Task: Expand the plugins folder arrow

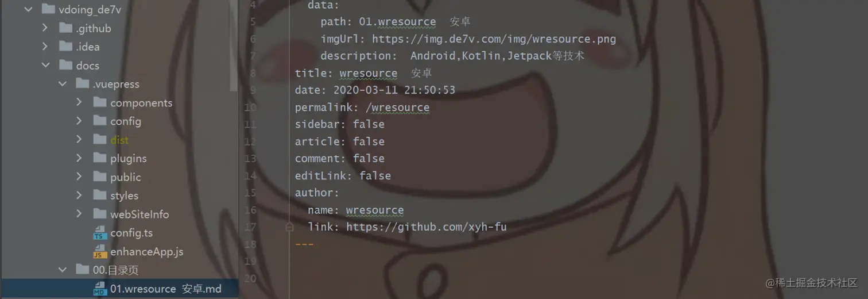Action: coord(79,158)
